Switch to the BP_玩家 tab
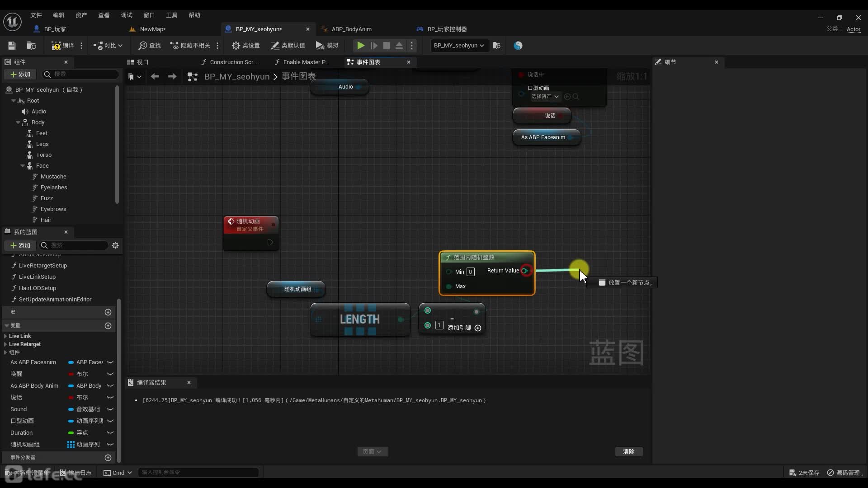 tap(55, 29)
